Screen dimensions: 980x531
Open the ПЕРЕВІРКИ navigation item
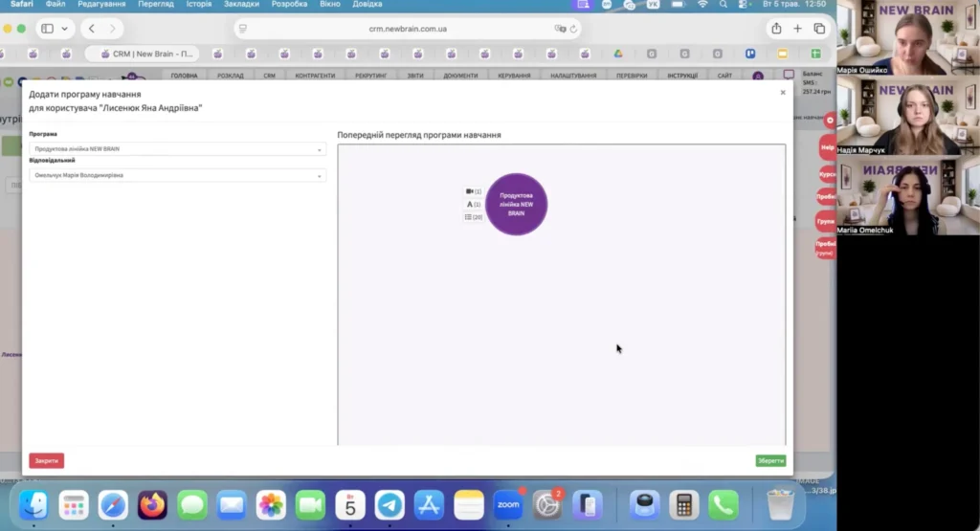(x=632, y=76)
